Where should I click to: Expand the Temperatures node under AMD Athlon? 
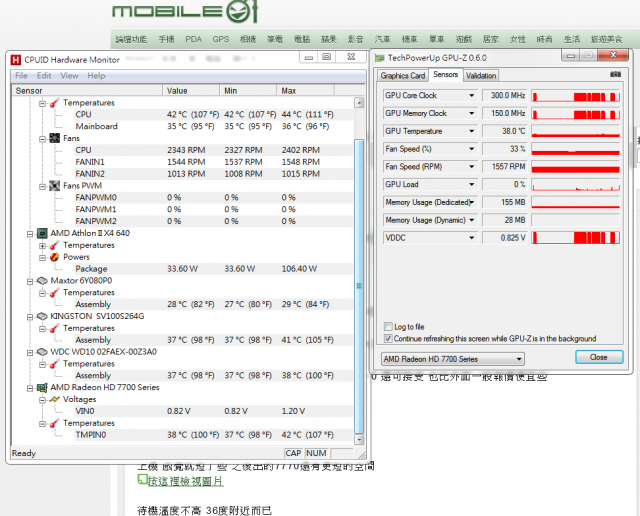coord(42,246)
